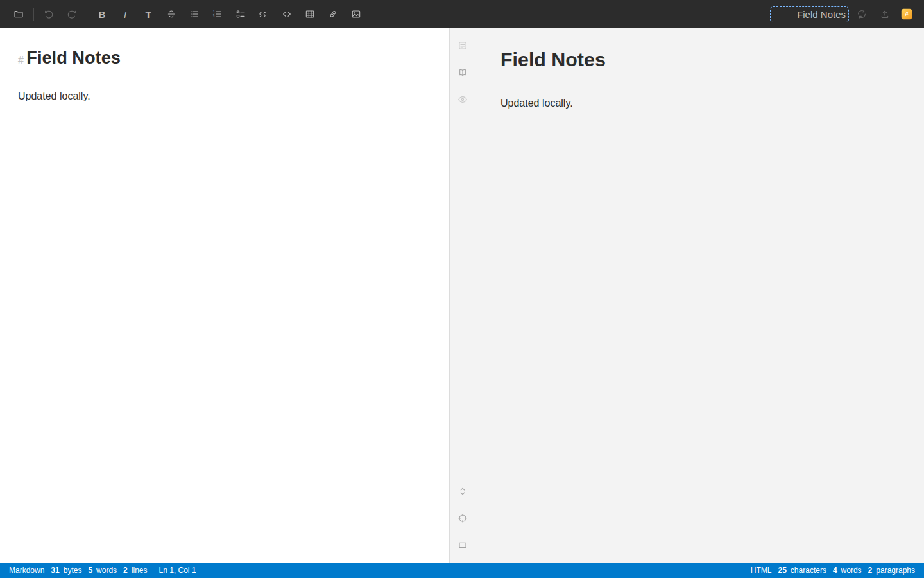Image resolution: width=924 pixels, height=578 pixels.
Task: Insert a table
Action: point(310,14)
